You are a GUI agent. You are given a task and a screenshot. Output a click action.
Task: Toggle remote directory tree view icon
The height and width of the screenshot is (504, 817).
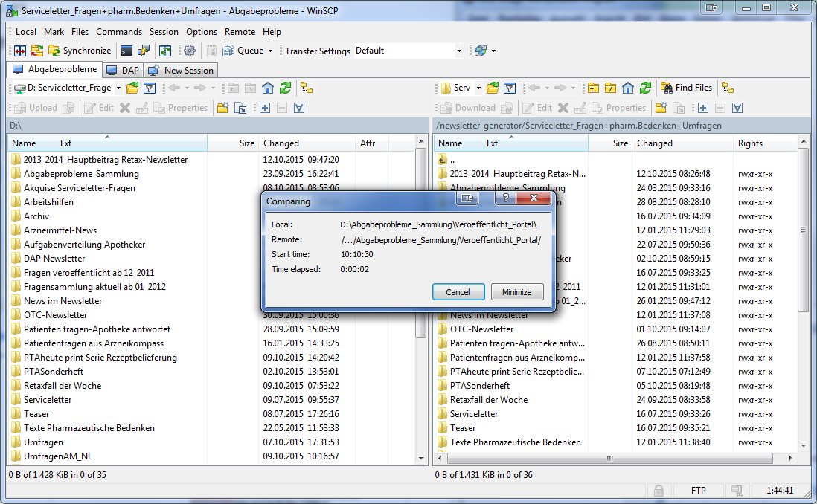(727, 88)
